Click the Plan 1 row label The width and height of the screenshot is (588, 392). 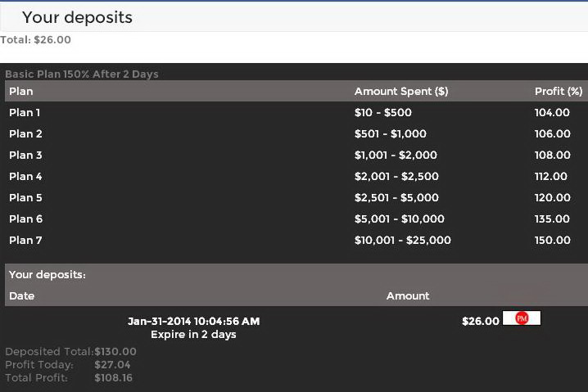25,113
